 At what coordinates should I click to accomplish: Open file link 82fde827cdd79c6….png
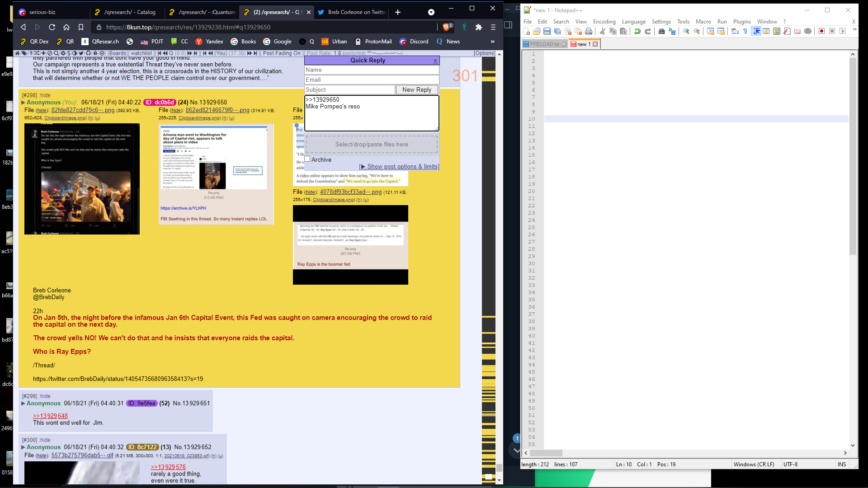tap(83, 110)
